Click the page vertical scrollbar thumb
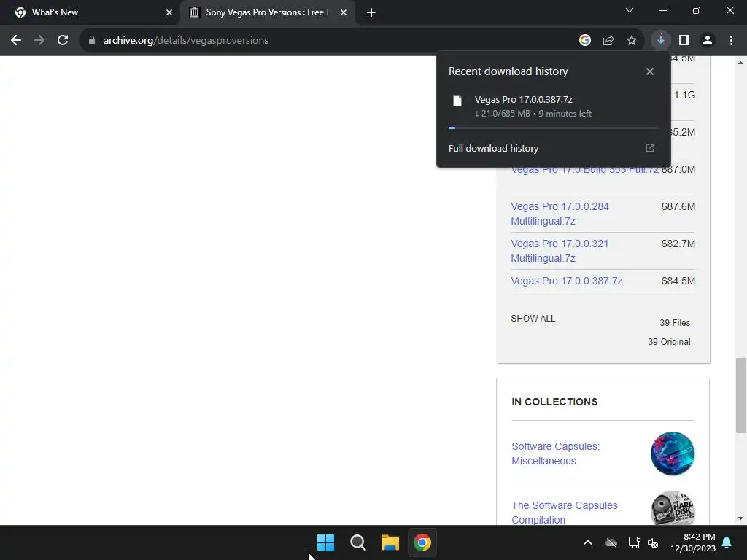This screenshot has width=747, height=560. pos(741,396)
